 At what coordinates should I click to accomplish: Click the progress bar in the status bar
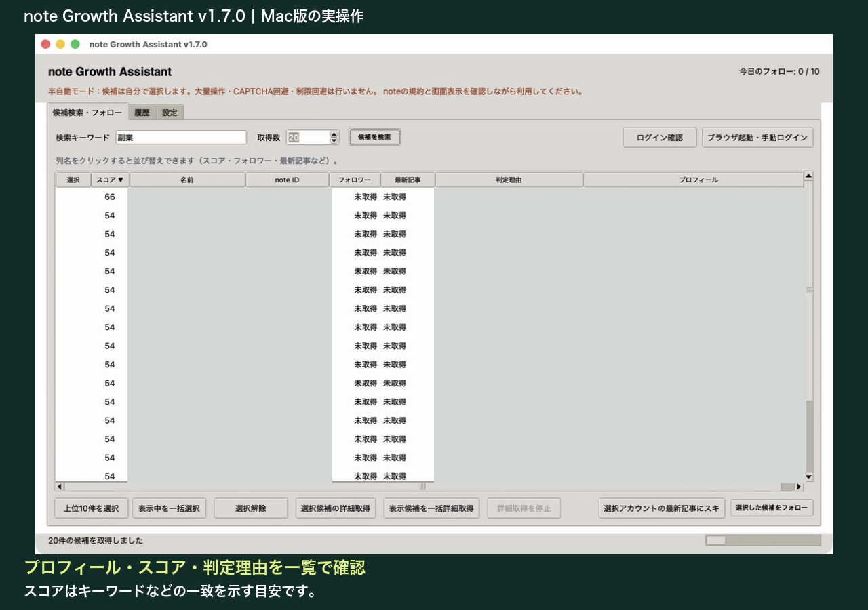(x=763, y=540)
